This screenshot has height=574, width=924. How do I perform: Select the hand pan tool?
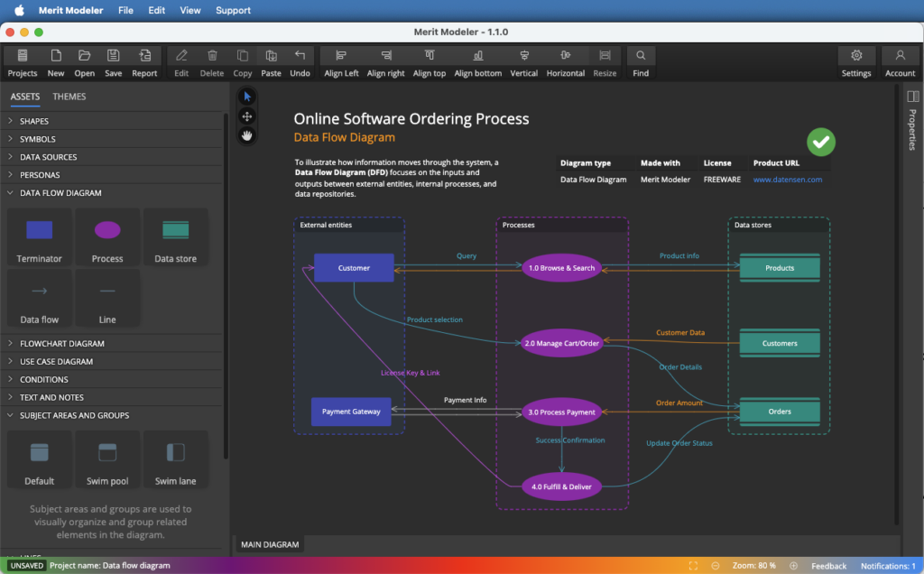pyautogui.click(x=247, y=135)
